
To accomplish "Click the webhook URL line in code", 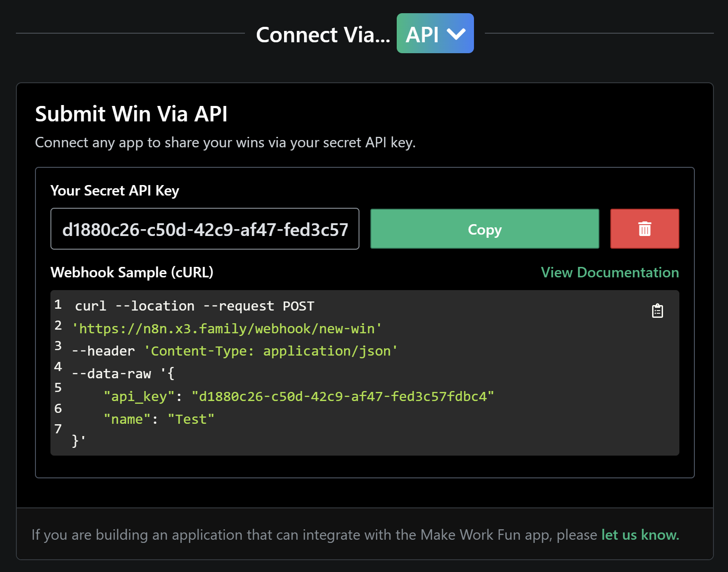I will (x=227, y=328).
